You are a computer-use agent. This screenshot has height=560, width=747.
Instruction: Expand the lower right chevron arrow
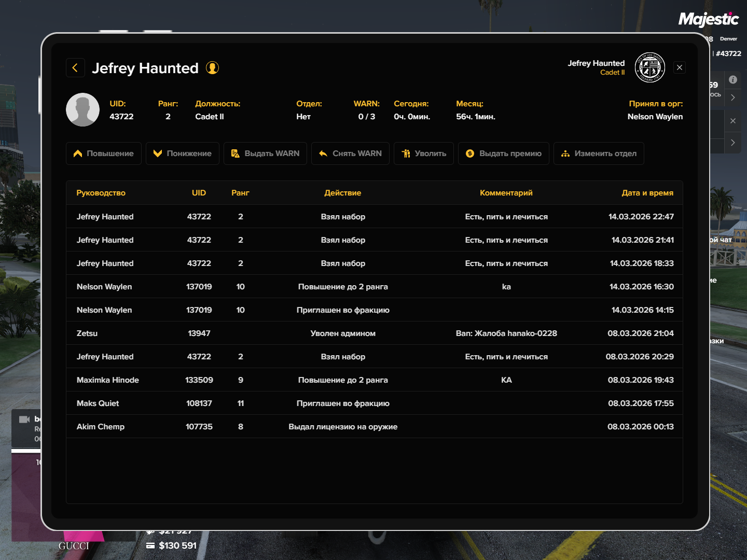click(732, 143)
